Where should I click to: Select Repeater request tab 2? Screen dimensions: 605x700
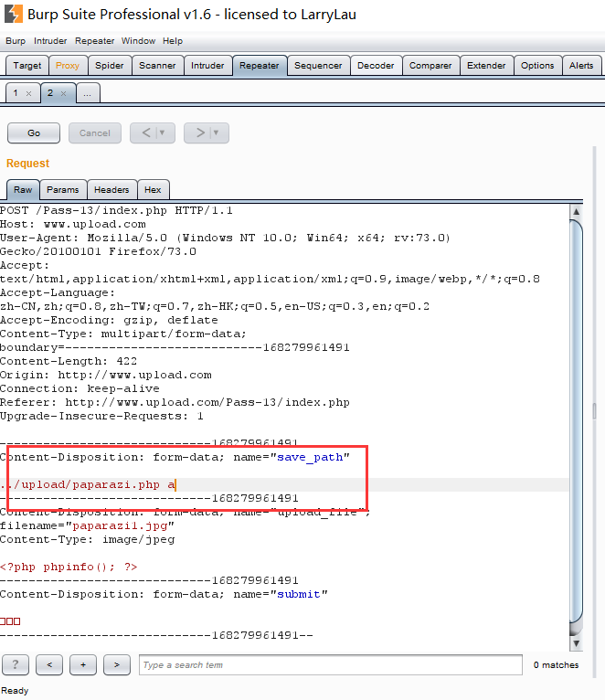tap(50, 93)
